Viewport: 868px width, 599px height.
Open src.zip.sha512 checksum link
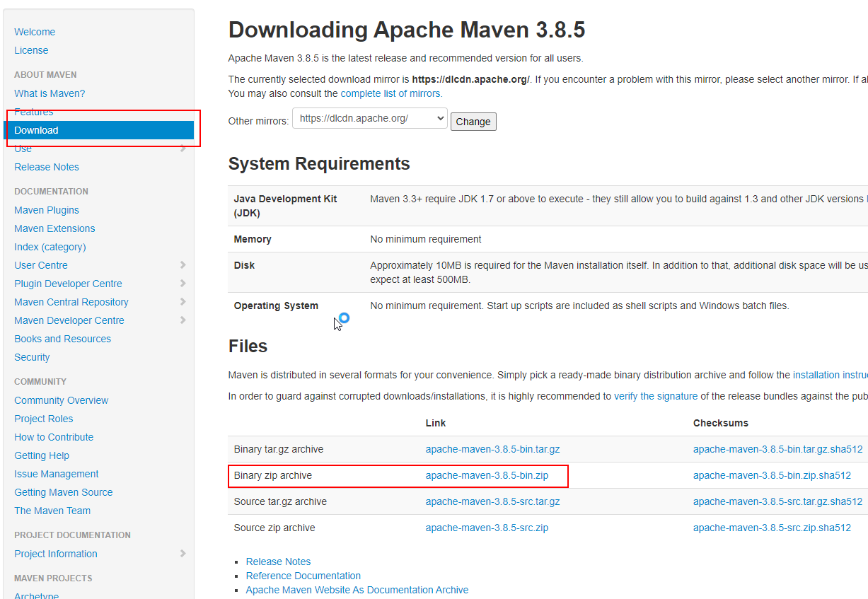point(772,528)
